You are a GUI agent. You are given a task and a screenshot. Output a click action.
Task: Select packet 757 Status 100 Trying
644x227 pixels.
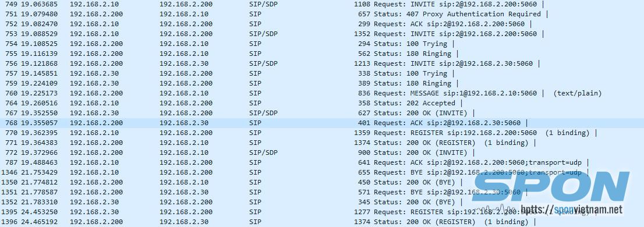click(x=322, y=73)
